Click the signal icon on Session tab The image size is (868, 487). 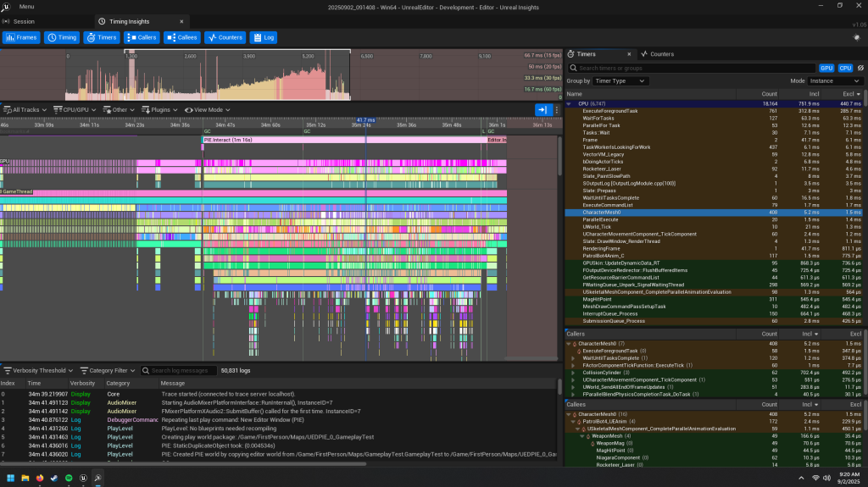click(x=6, y=21)
